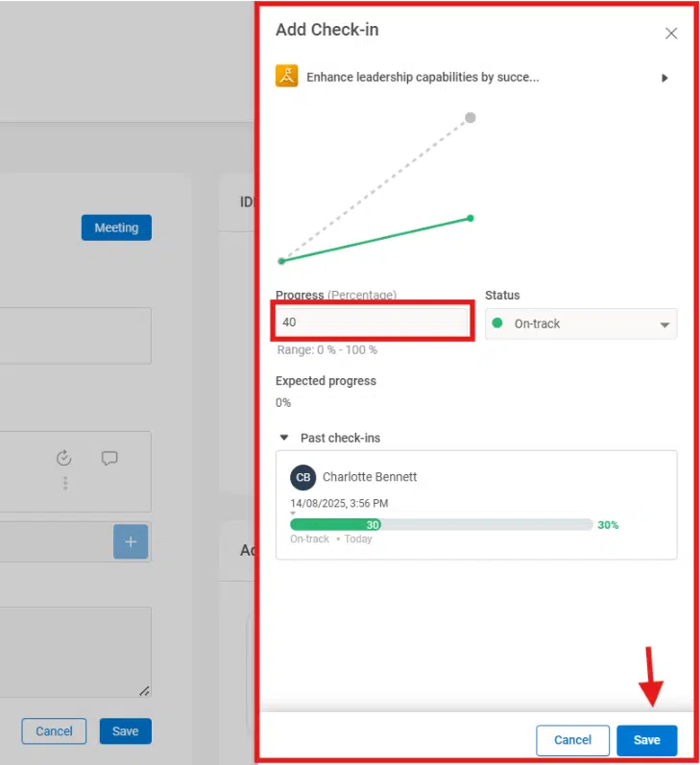This screenshot has height=765, width=700.
Task: Click the green progress end point on chart
Action: pos(471,218)
